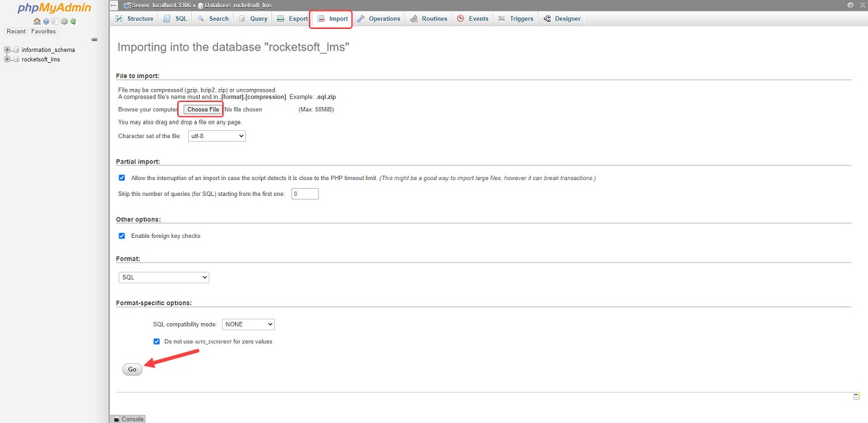Toggle Do not use AUTO_INCREMENT for zero values
This screenshot has height=423, width=868.
pyautogui.click(x=156, y=341)
